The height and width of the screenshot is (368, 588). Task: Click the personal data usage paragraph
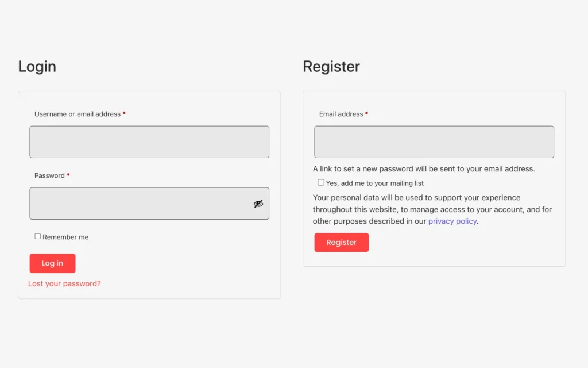432,209
